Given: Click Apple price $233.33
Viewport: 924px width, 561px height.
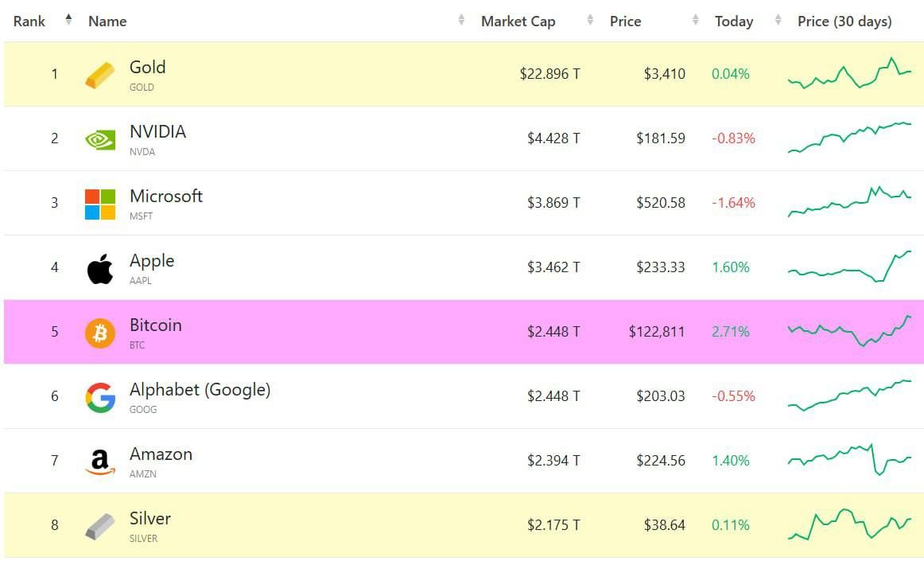Looking at the screenshot, I should (x=661, y=267).
